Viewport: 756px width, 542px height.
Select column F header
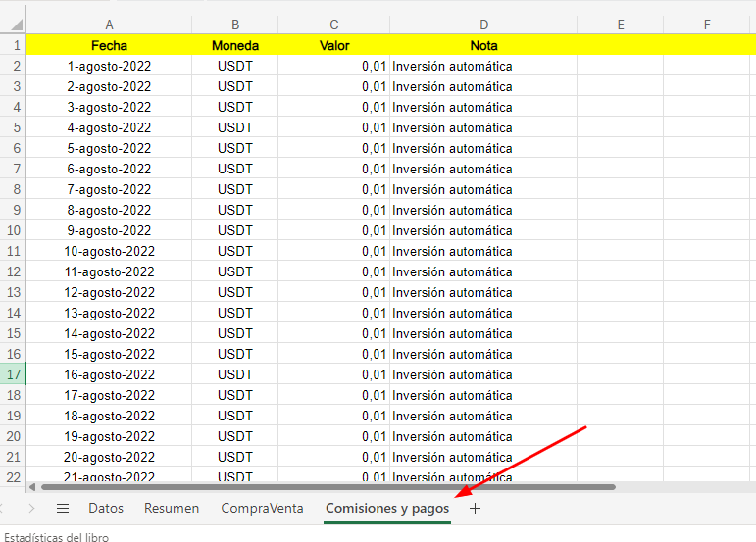pos(706,25)
